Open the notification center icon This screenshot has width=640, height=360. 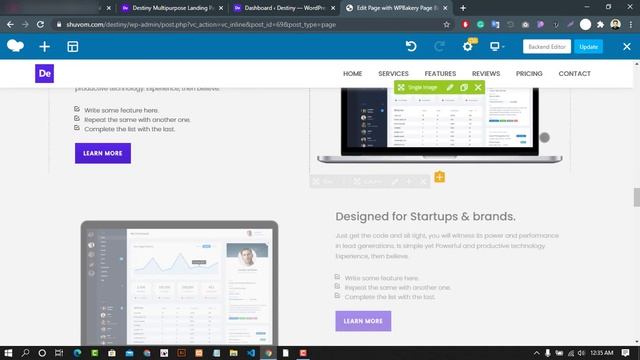coord(625,353)
